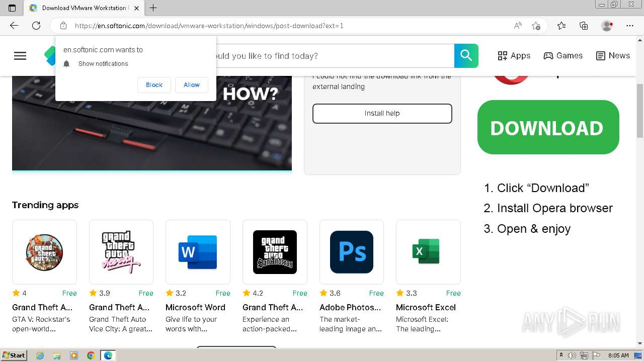Viewport: 644px width, 362px height.
Task: Click the page vertical scrollbar thumb
Action: [x=640, y=111]
